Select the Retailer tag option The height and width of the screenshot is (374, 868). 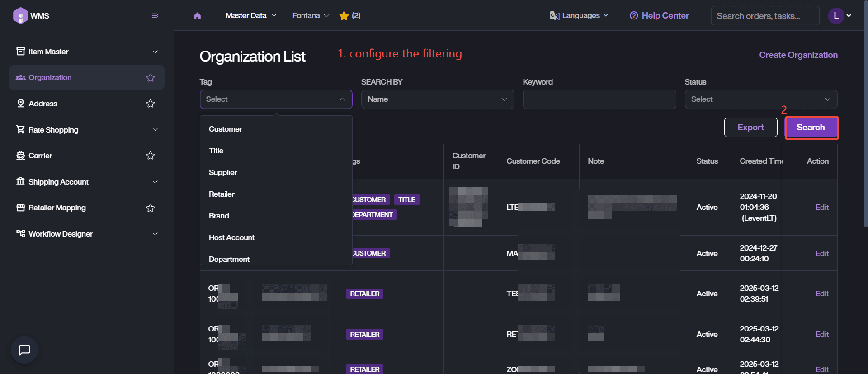click(222, 194)
